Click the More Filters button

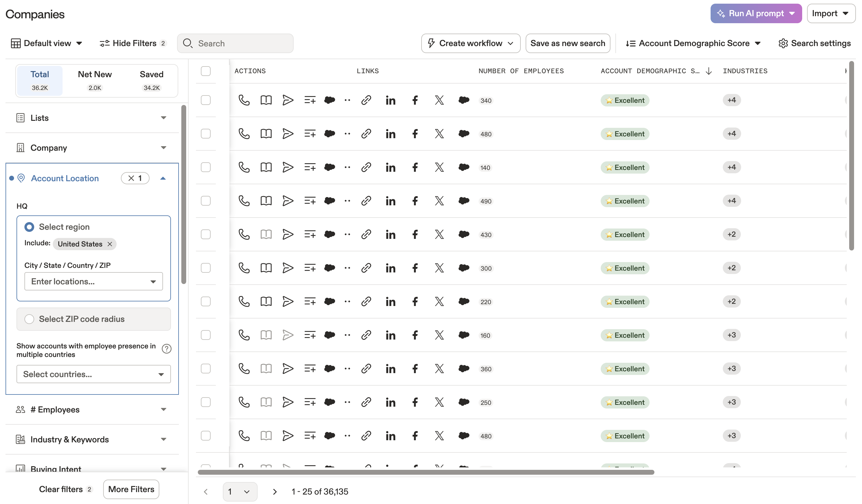(131, 489)
